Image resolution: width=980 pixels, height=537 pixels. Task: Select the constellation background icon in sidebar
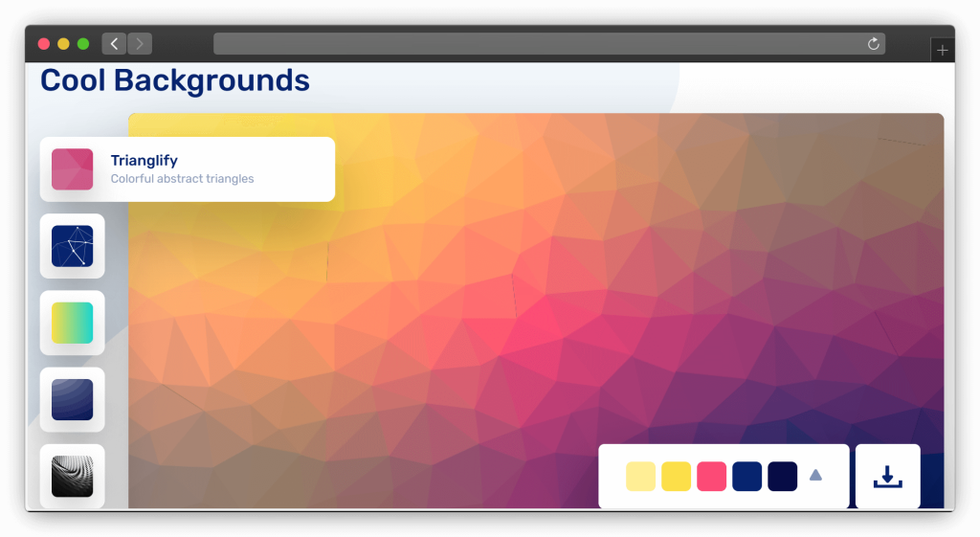tap(72, 246)
